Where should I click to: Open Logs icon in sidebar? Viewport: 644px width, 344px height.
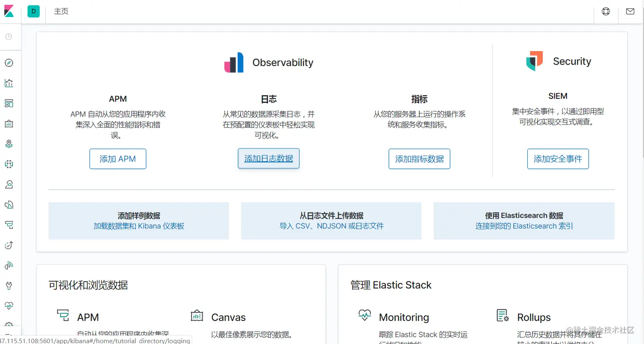[x=9, y=205]
